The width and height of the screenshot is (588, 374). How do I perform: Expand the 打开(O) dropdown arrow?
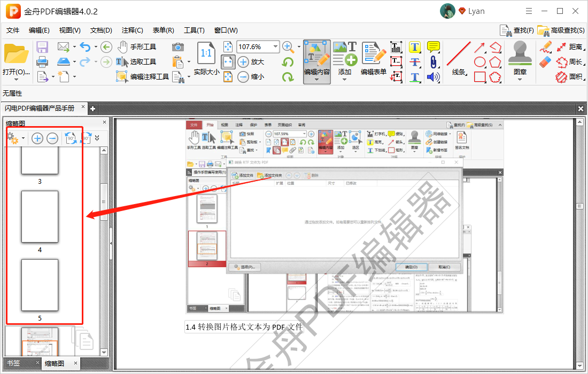click(x=16, y=80)
